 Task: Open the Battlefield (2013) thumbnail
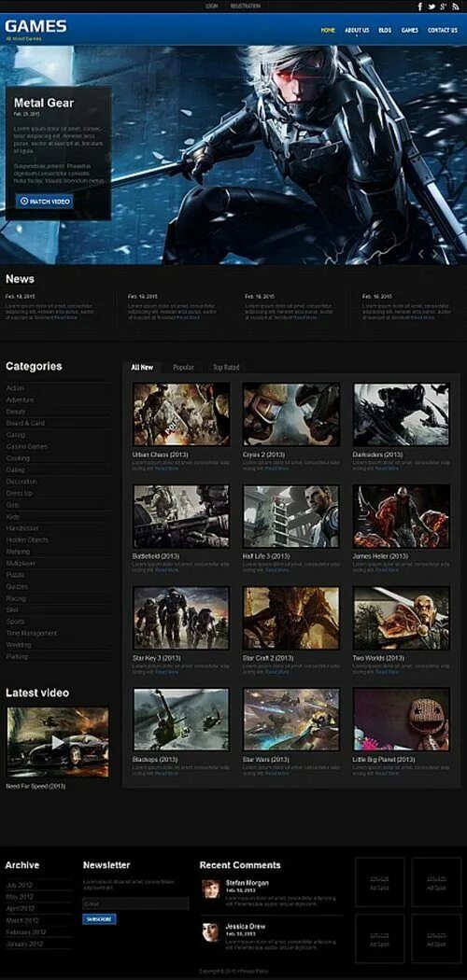pos(181,516)
